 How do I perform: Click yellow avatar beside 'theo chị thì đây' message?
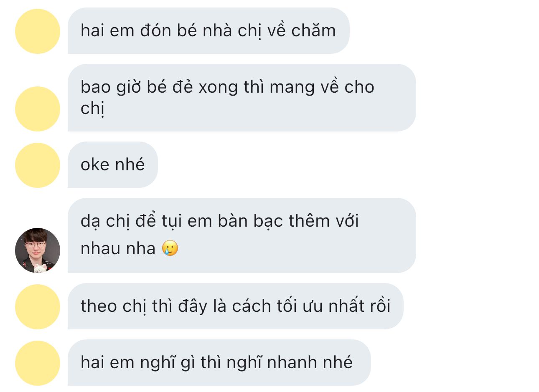[x=38, y=307]
